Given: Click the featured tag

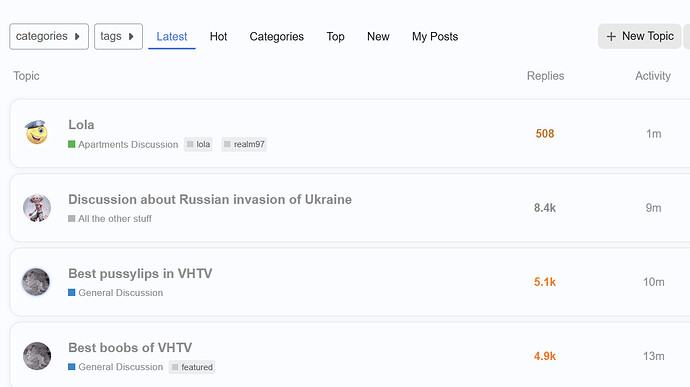Looking at the screenshot, I should [x=192, y=367].
